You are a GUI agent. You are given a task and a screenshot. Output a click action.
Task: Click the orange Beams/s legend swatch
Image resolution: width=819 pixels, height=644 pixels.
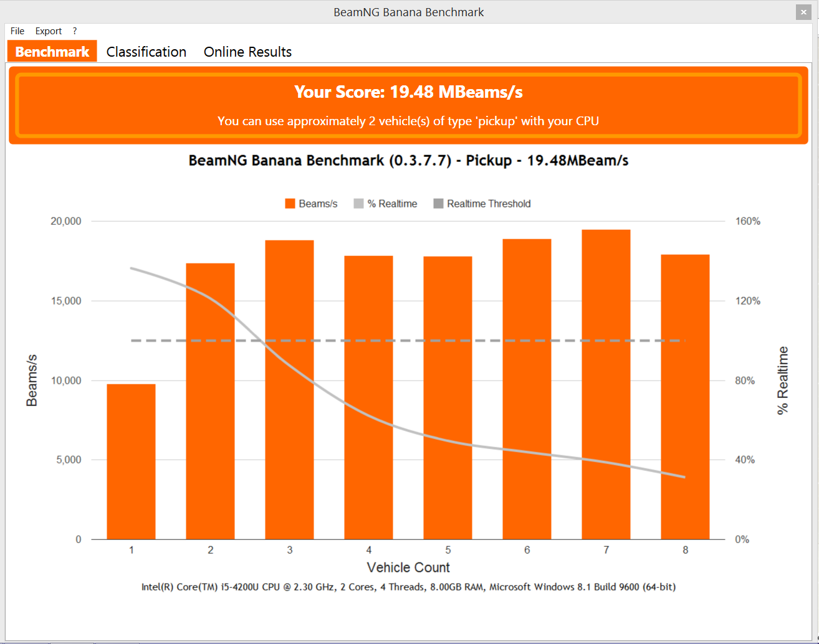tap(290, 204)
